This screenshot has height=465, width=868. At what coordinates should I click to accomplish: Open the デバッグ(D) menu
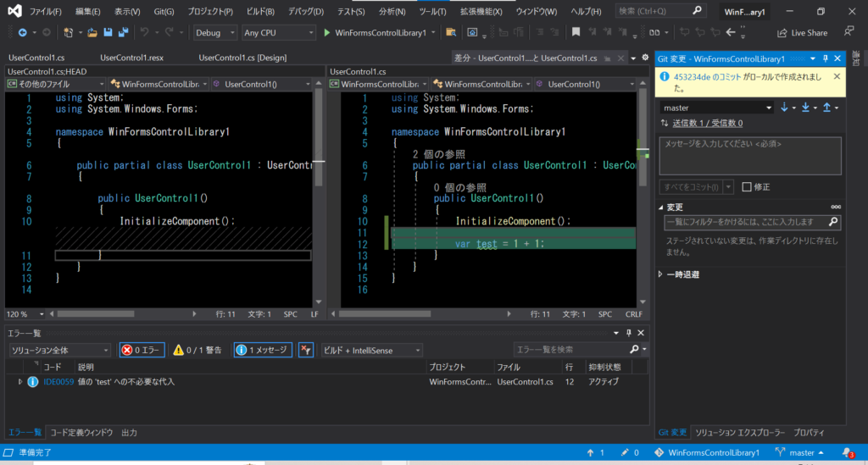[x=305, y=11]
